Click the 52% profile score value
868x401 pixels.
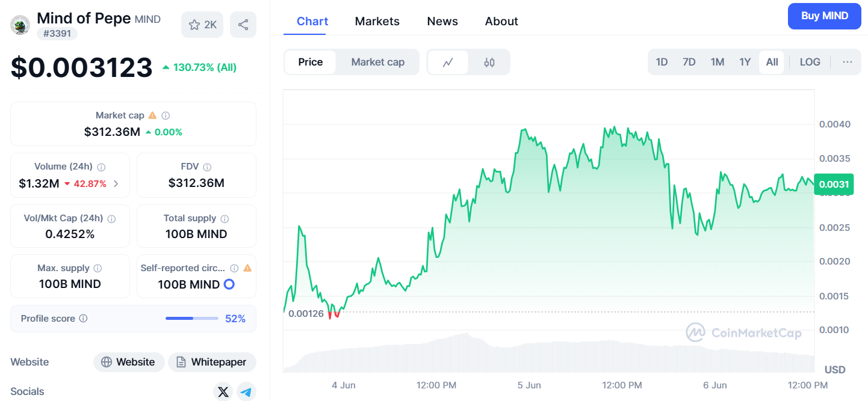[235, 319]
